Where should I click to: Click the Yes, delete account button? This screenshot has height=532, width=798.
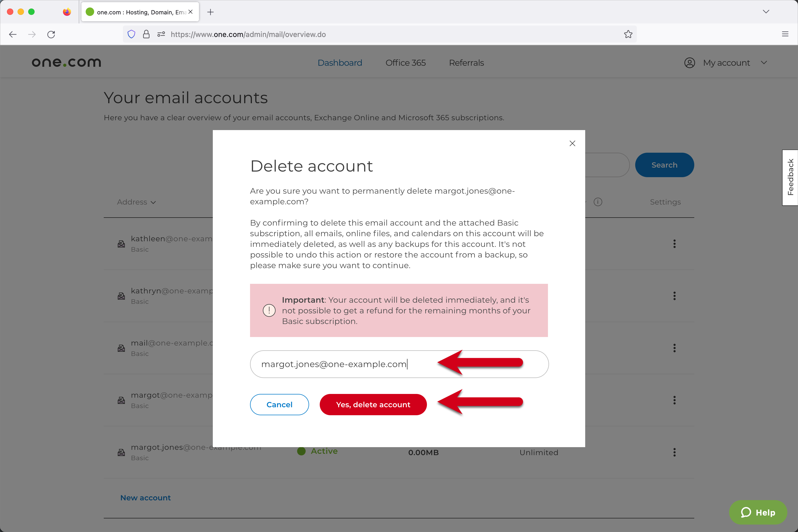coord(373,404)
